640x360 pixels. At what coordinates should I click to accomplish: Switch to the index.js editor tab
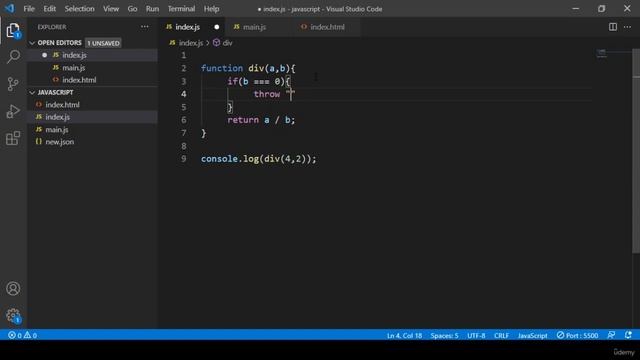(188, 27)
